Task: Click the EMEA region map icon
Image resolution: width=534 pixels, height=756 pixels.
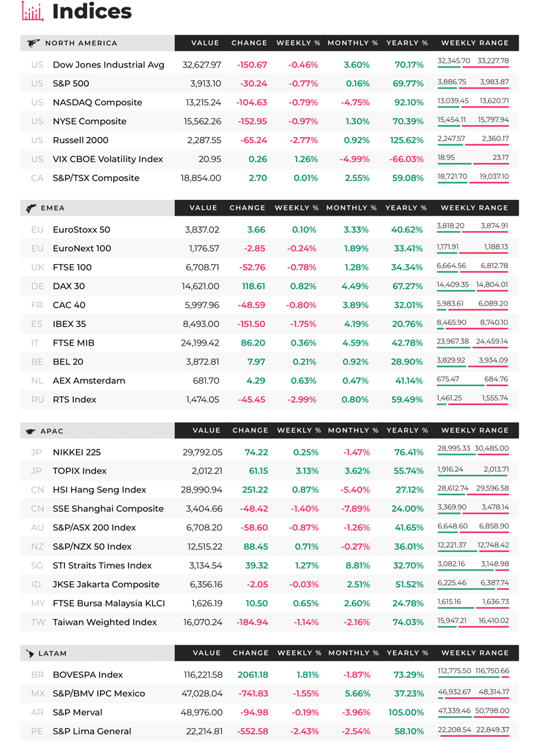Action: pyautogui.click(x=31, y=208)
